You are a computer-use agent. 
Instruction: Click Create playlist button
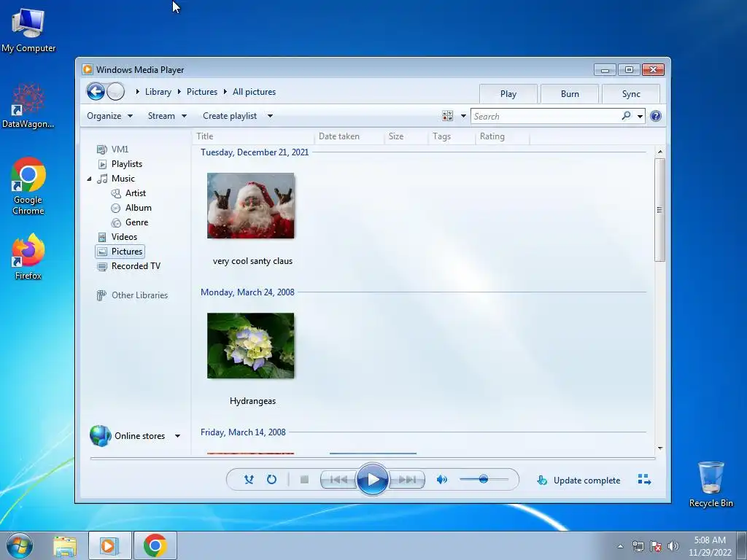pos(230,116)
